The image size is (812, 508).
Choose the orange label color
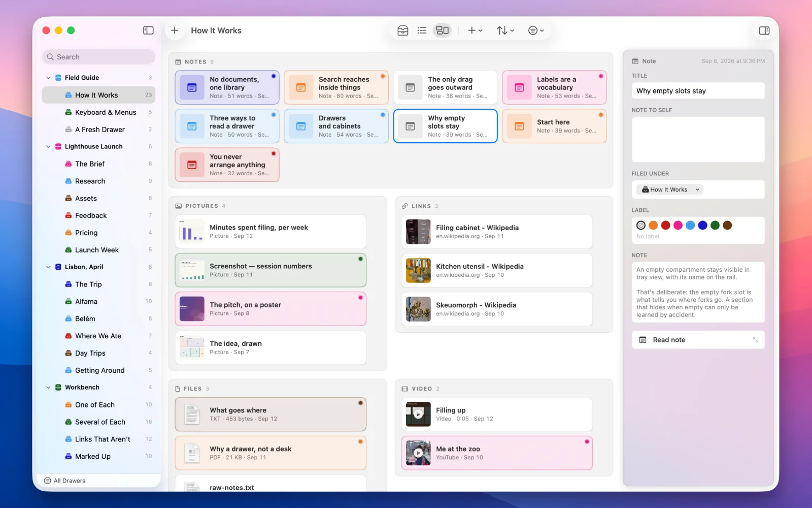coord(653,225)
